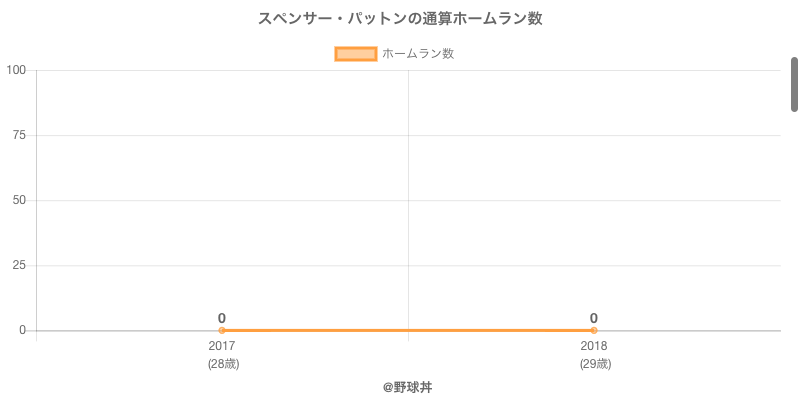Click the (28歳) age label
The height and width of the screenshot is (400, 800).
click(223, 365)
